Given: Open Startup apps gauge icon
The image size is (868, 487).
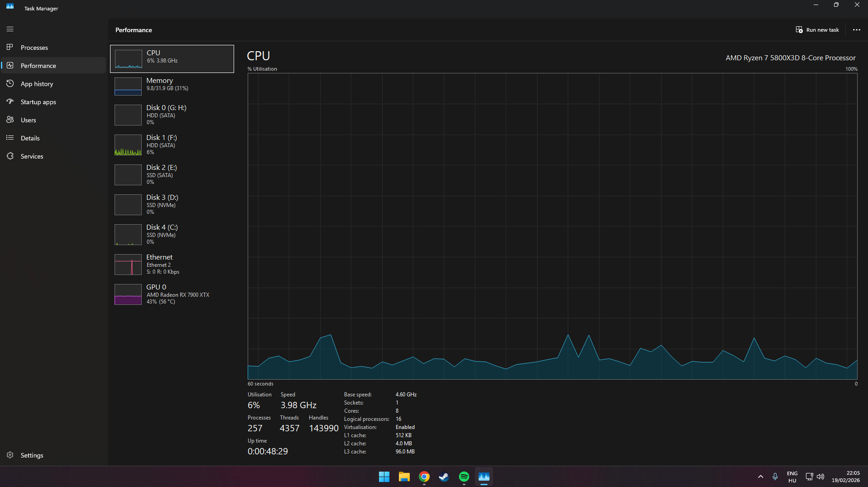Looking at the screenshot, I should tap(10, 101).
